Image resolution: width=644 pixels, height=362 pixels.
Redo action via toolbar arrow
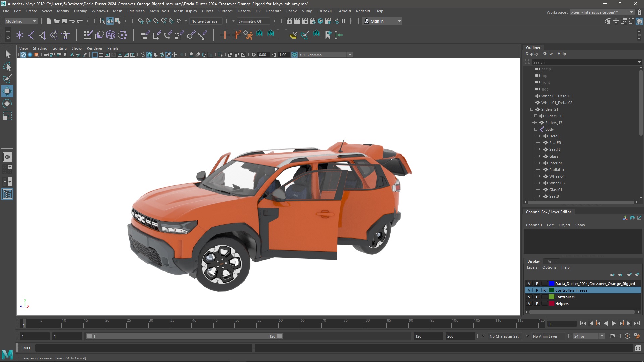pos(80,21)
